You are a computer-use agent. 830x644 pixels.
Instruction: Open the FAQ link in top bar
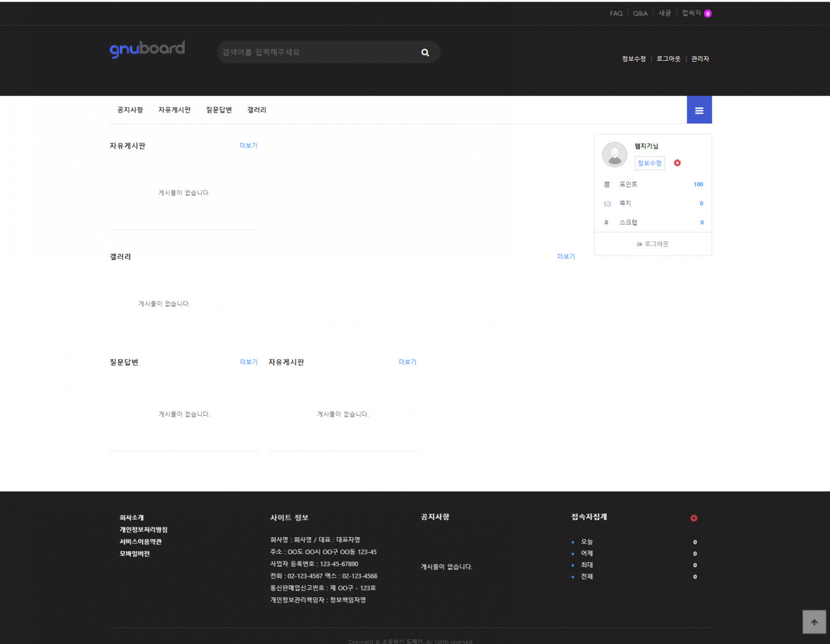616,13
